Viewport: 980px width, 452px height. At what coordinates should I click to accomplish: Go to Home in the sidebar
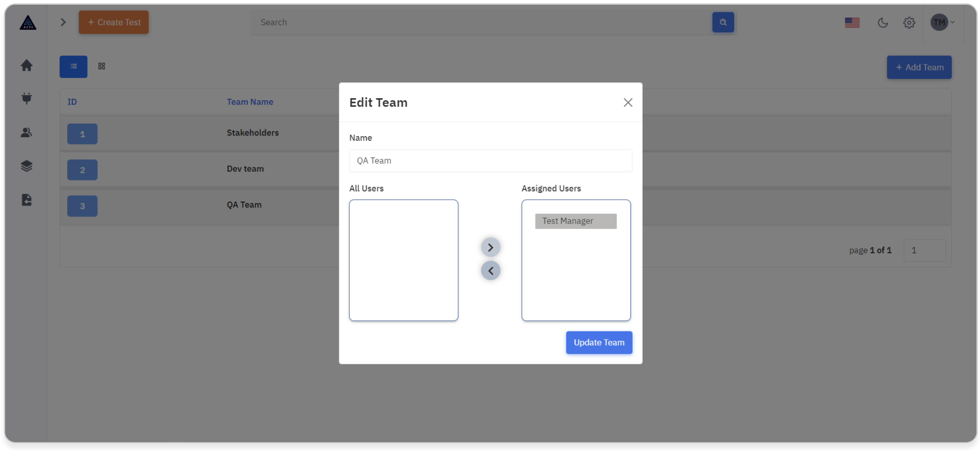tap(27, 65)
